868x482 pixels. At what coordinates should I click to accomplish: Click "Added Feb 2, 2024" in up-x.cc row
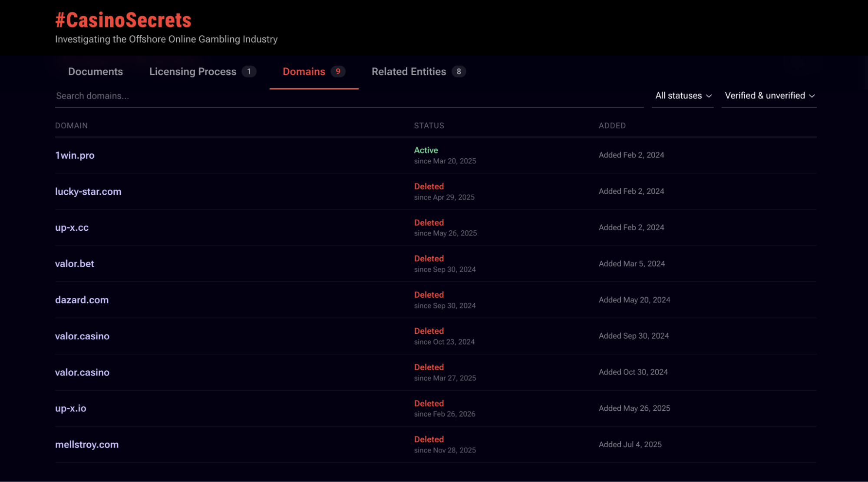point(631,227)
